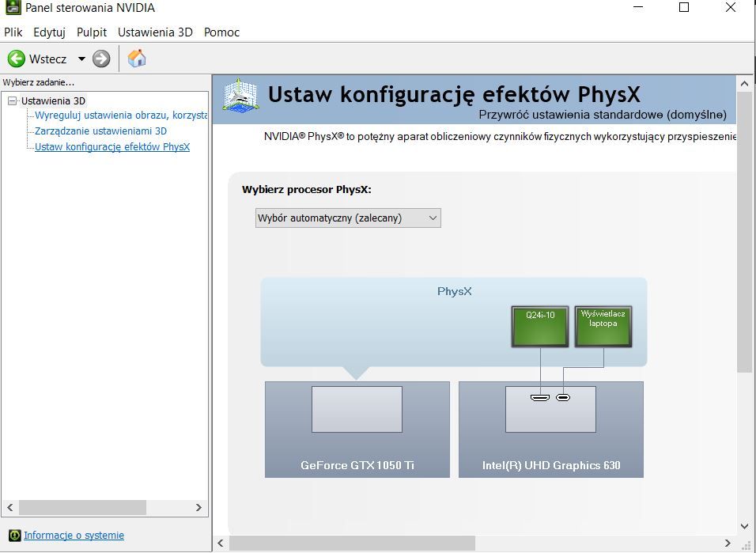756x553 pixels.
Task: Click the main pane scroll up arrow
Action: [x=744, y=84]
